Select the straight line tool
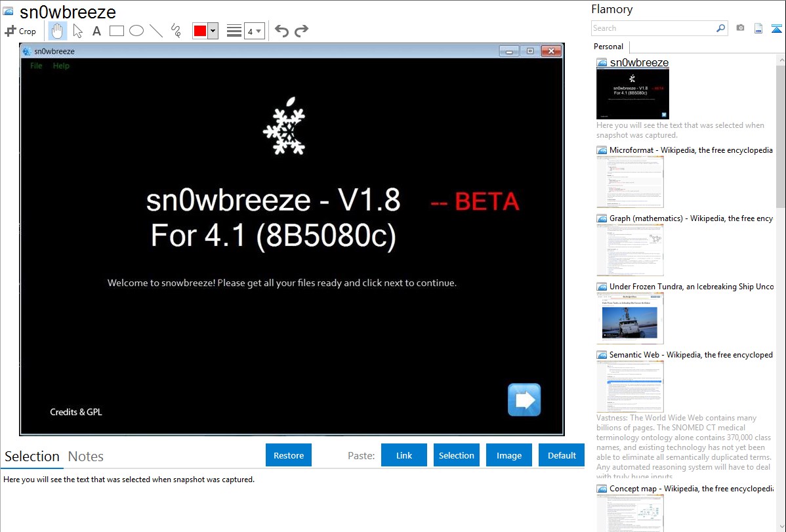Viewport: 786px width, 532px height. tap(156, 31)
